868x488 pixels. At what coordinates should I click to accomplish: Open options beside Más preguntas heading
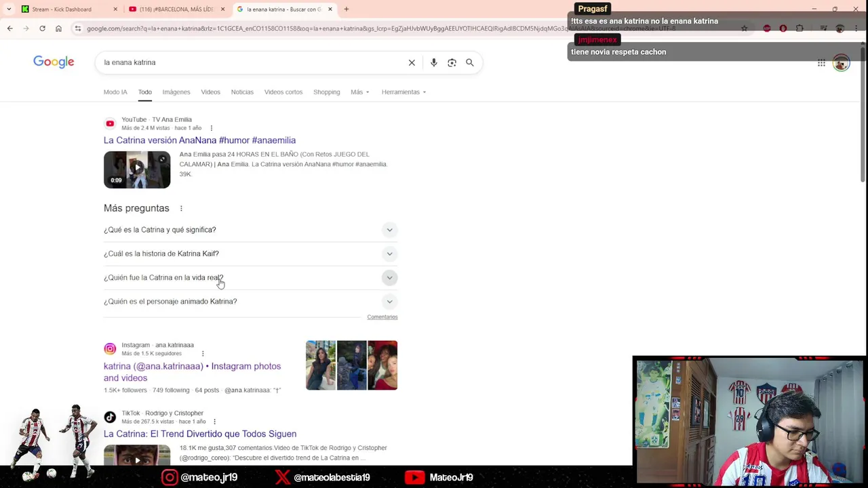[x=181, y=208]
